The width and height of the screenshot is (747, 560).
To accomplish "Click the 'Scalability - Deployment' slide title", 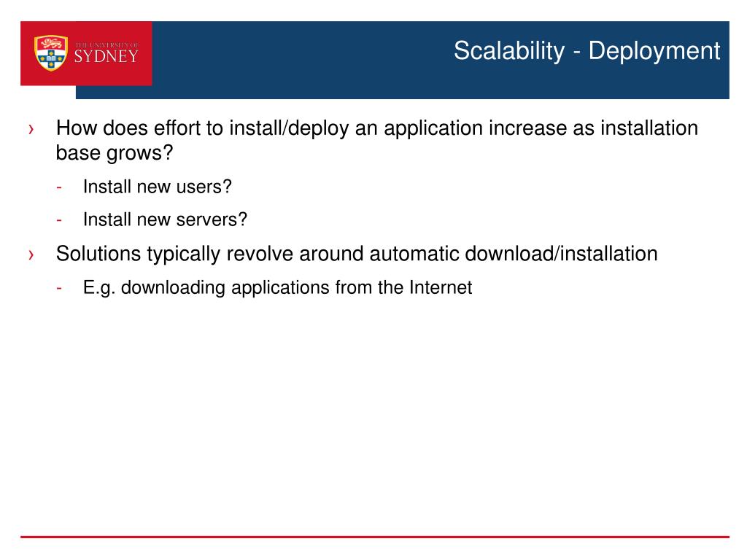I will pyautogui.click(x=587, y=51).
